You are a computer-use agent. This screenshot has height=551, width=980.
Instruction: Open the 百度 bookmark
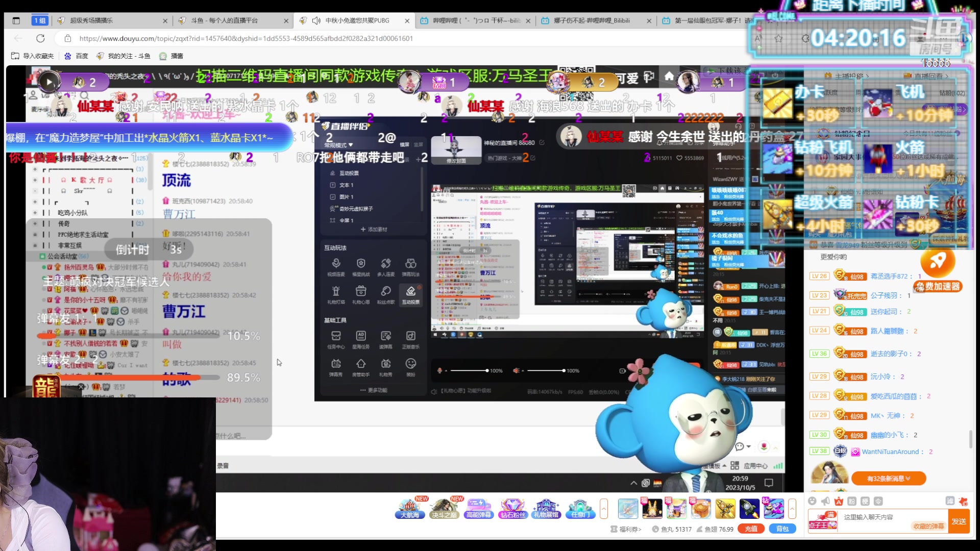76,56
